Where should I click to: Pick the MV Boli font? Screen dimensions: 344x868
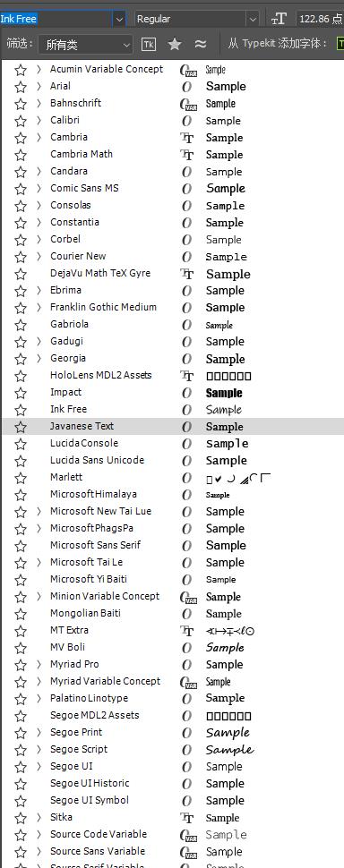[x=67, y=647]
